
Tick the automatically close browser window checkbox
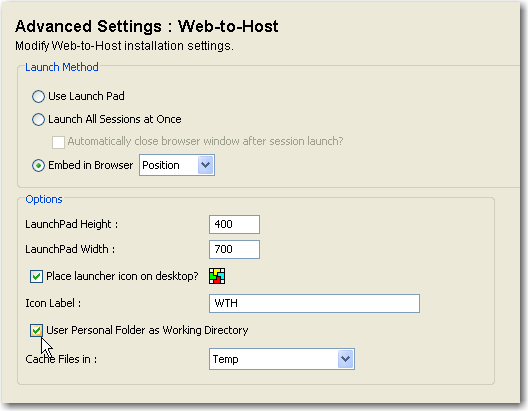click(x=58, y=142)
